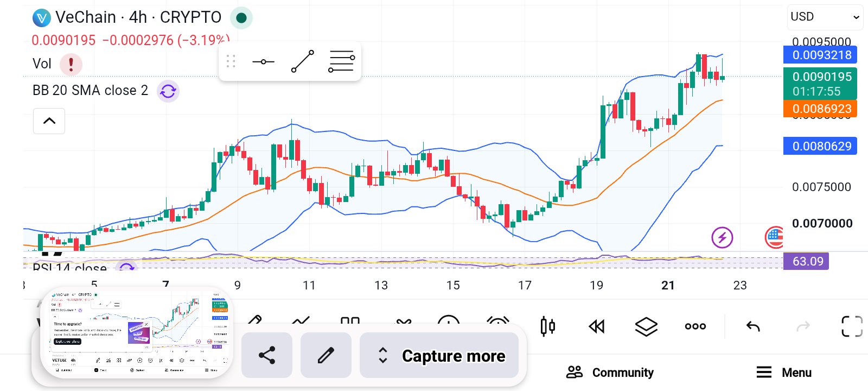This screenshot has height=391, width=868.
Task: Open the Community tab
Action: (610, 373)
